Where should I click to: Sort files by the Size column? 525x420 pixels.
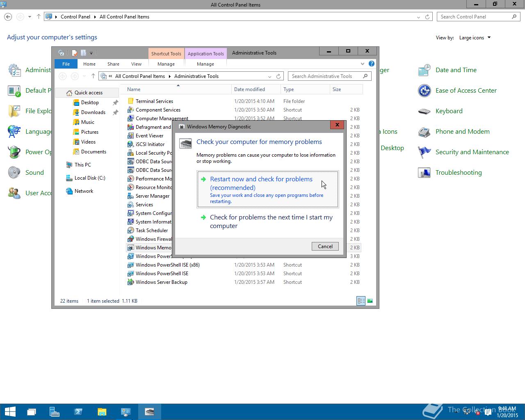(x=346, y=89)
